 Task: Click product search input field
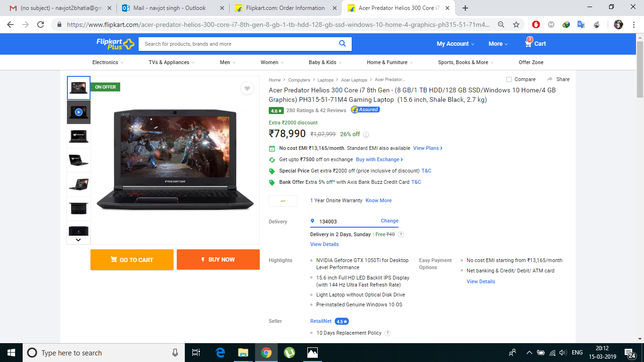tap(239, 44)
